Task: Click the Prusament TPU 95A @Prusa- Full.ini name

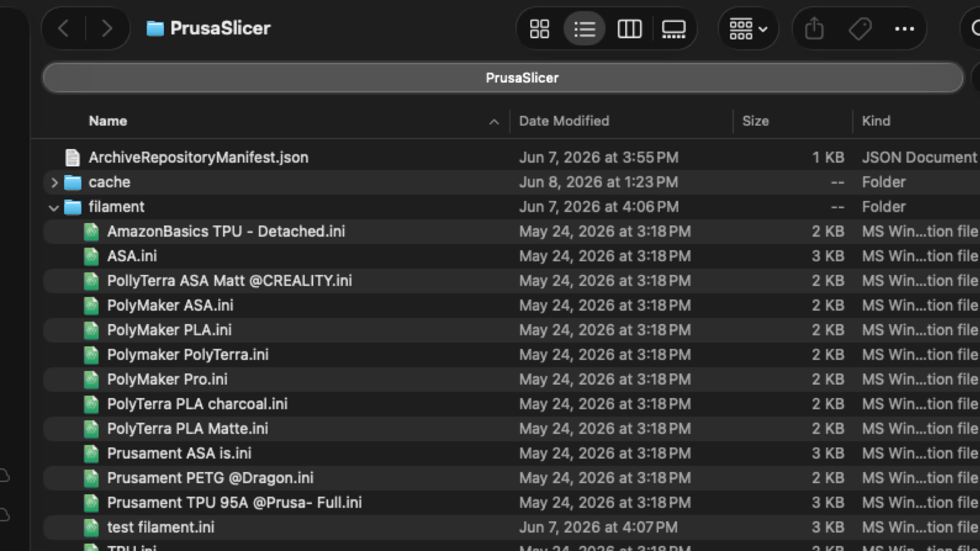Action: coord(235,503)
